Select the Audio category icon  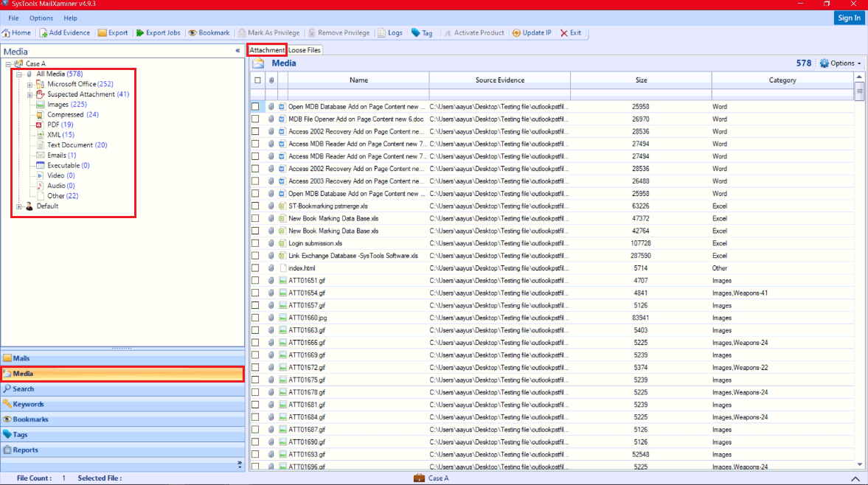41,186
